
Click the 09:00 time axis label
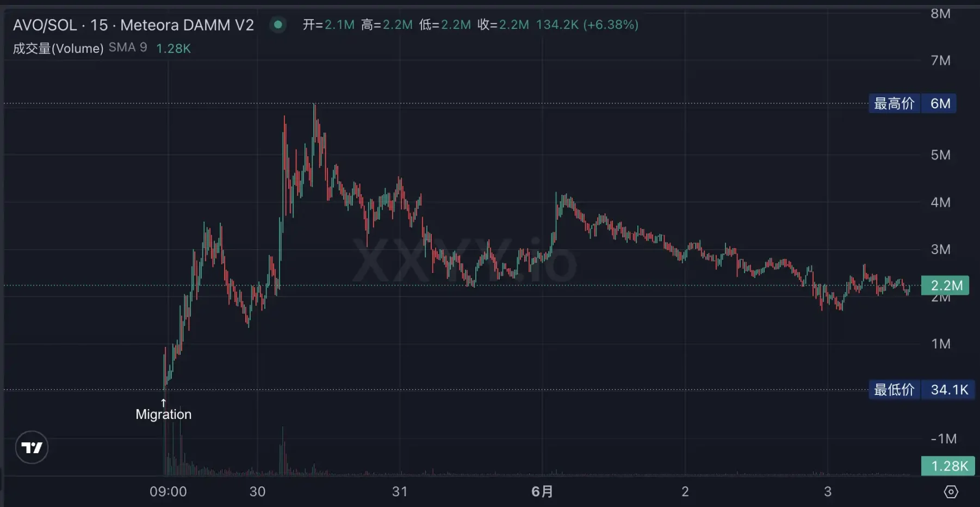[168, 492]
